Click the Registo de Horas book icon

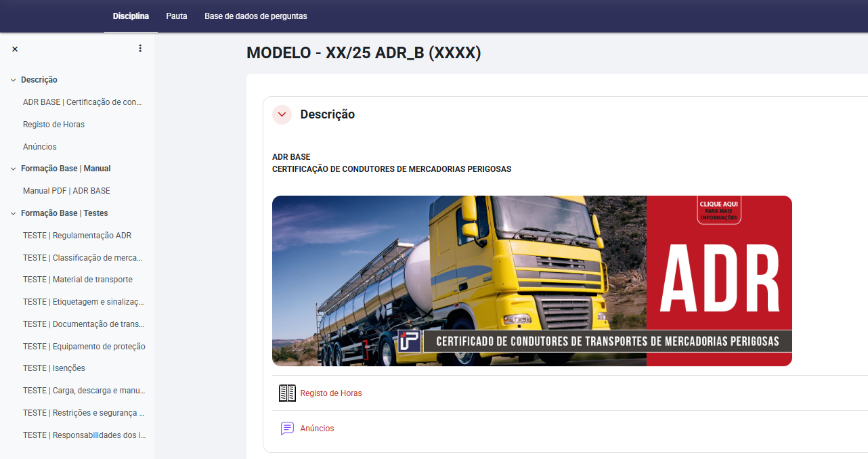[287, 393]
